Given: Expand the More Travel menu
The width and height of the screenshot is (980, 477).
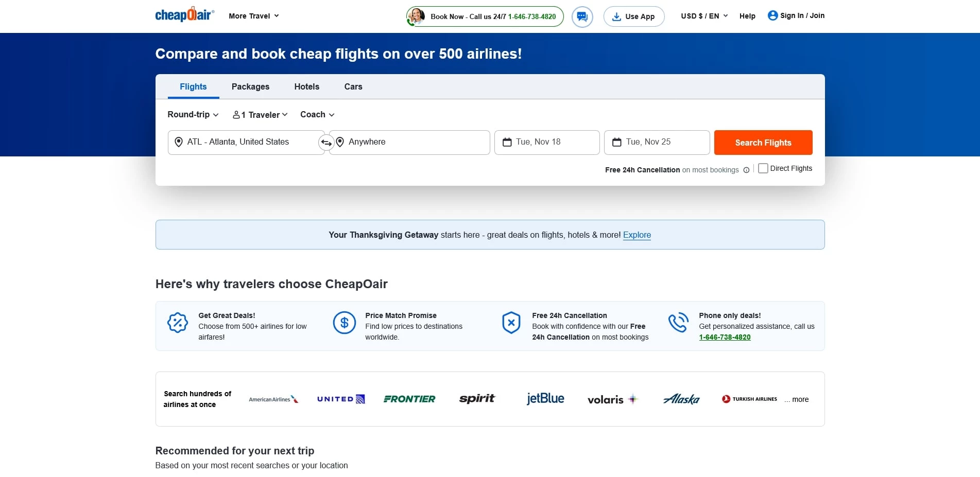Looking at the screenshot, I should [x=253, y=16].
